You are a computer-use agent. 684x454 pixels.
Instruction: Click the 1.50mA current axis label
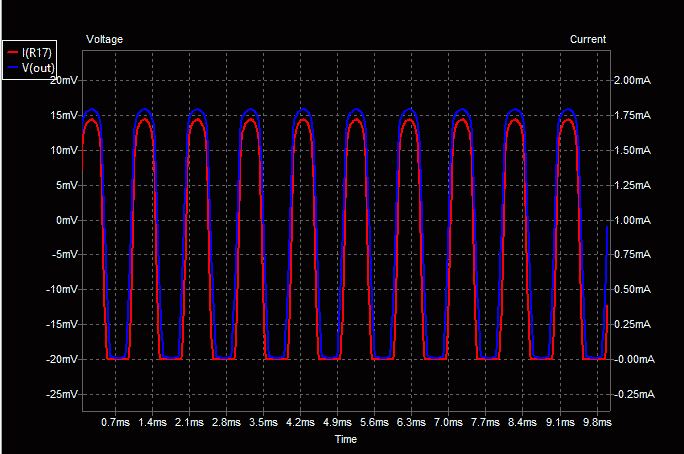(x=633, y=150)
